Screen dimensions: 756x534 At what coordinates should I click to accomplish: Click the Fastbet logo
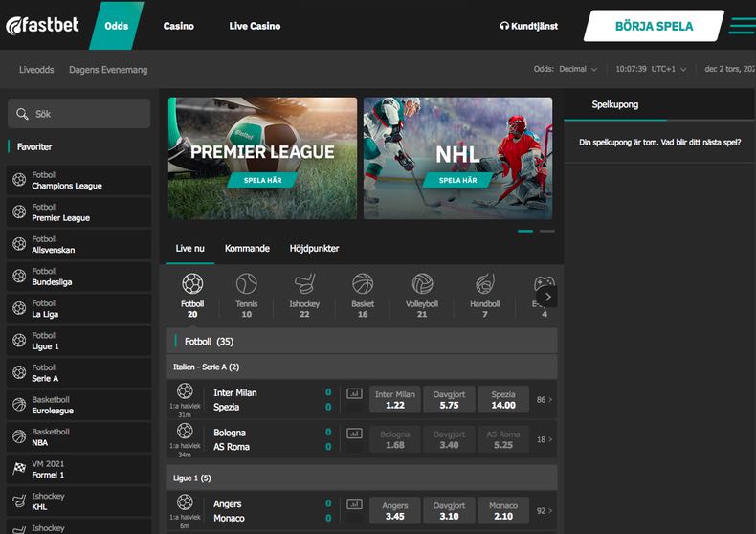[x=42, y=25]
